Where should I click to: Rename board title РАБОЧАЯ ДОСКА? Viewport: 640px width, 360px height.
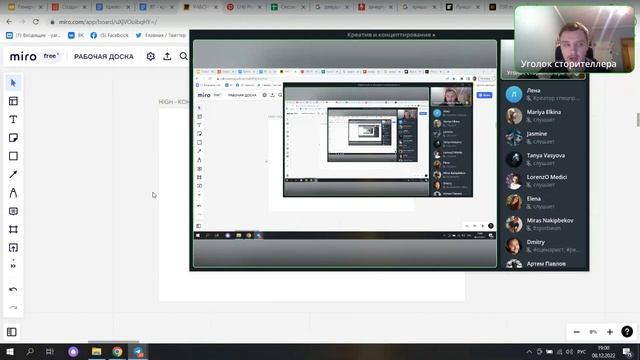[x=104, y=56]
